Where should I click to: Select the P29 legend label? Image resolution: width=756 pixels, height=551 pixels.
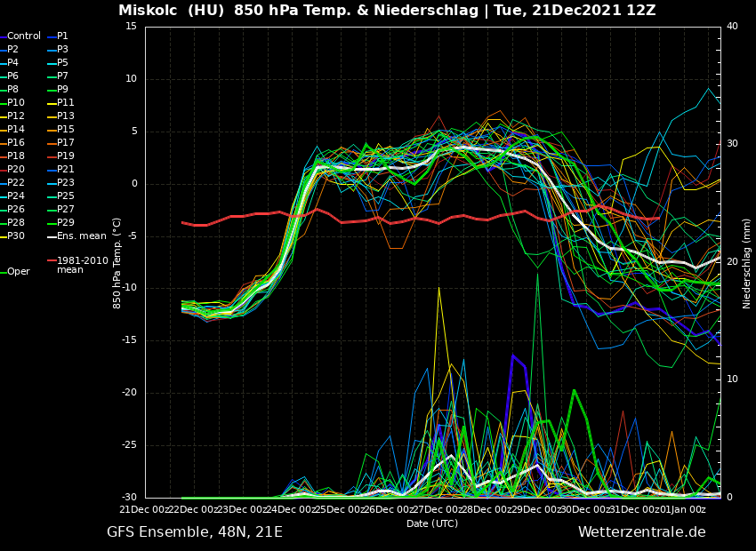click(x=66, y=223)
